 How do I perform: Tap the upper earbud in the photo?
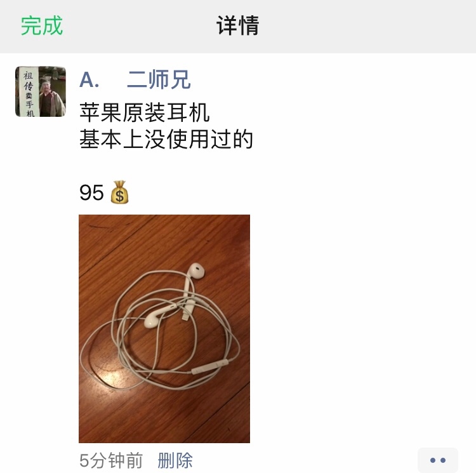(x=196, y=270)
